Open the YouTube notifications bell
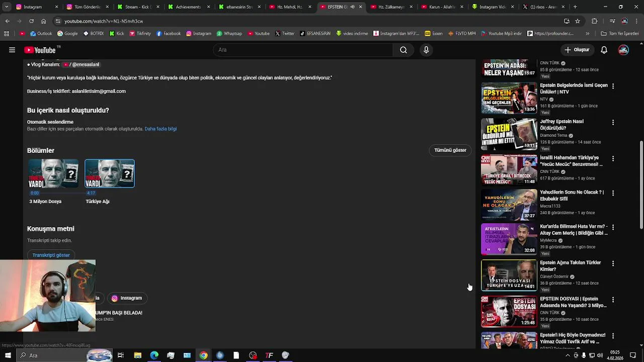Screen dimensions: 644x362 tap(604, 50)
